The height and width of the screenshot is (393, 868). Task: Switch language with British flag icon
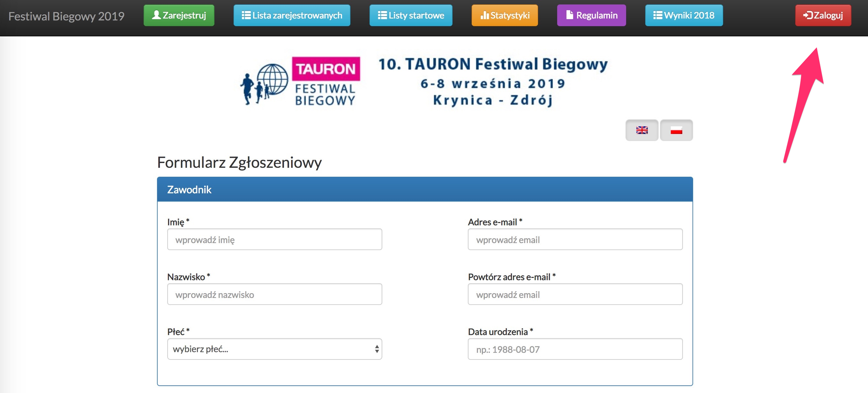(641, 130)
